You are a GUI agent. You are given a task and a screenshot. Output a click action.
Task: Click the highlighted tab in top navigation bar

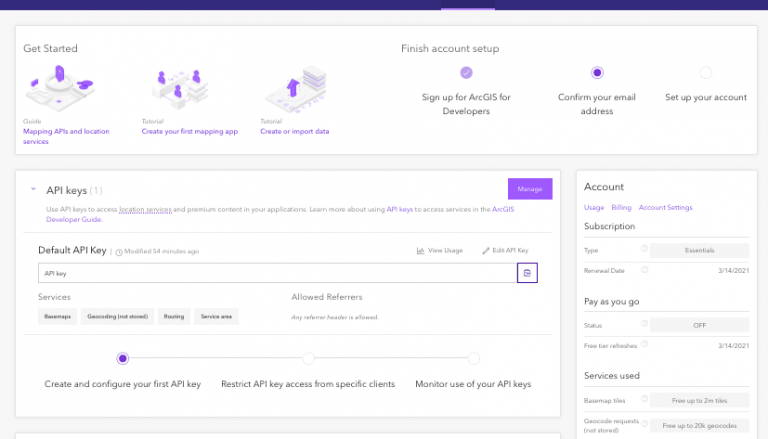pyautogui.click(x=468, y=5)
